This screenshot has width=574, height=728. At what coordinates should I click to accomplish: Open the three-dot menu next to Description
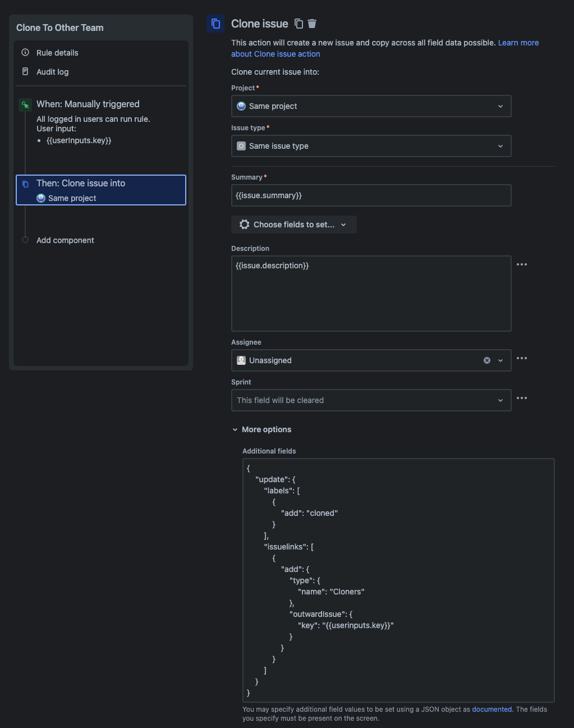point(522,264)
